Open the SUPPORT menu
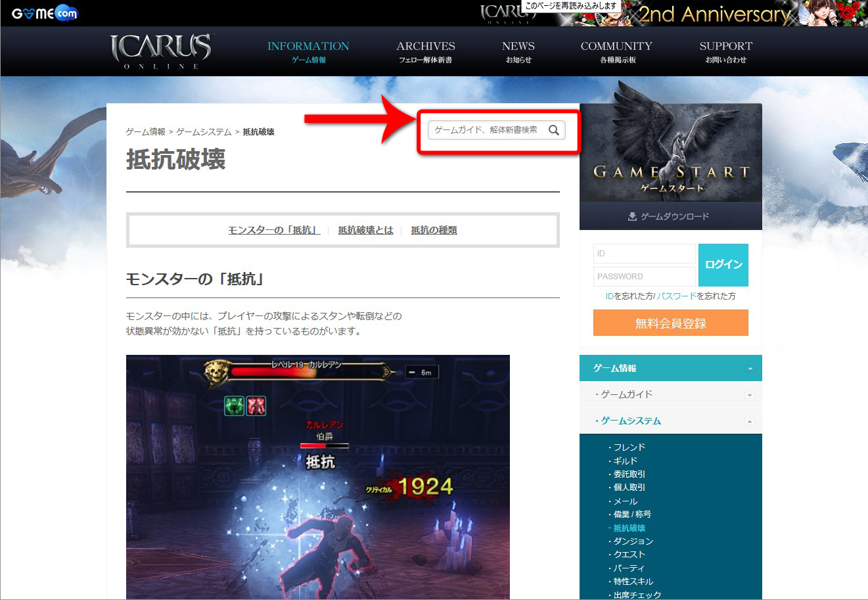Screen dimensions: 868x600 (726, 52)
